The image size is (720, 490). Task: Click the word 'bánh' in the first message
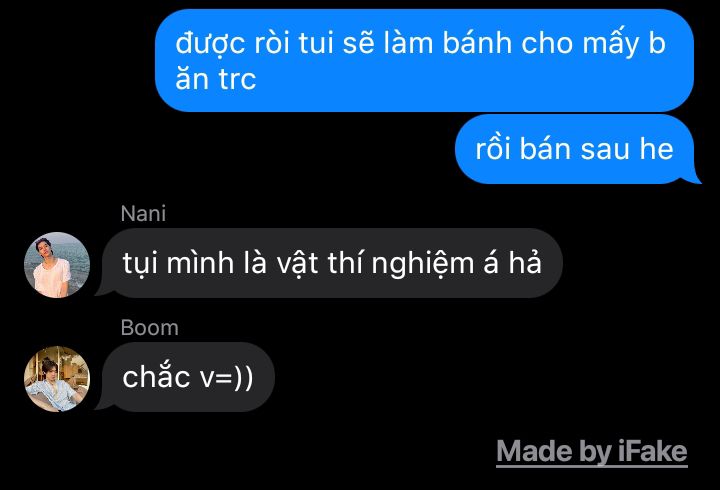478,43
